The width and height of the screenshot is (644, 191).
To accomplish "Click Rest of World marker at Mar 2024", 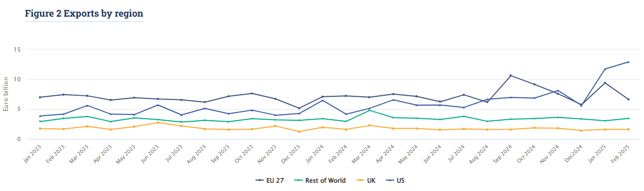I will pyautogui.click(x=369, y=110).
